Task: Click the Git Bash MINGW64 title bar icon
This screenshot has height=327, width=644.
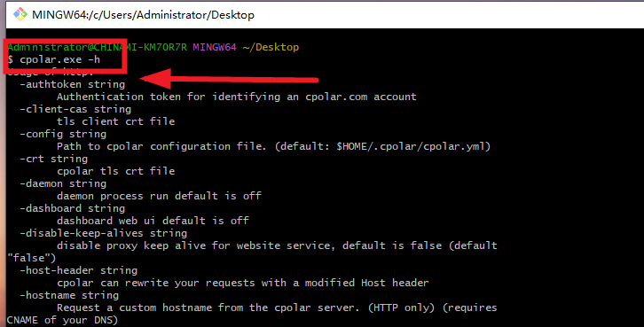Action: pyautogui.click(x=20, y=14)
